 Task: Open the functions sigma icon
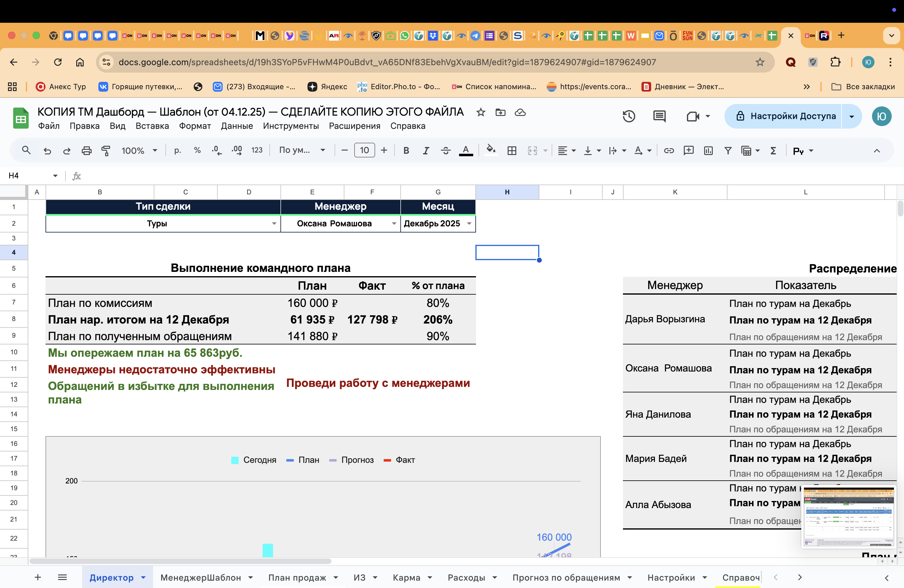tap(773, 151)
